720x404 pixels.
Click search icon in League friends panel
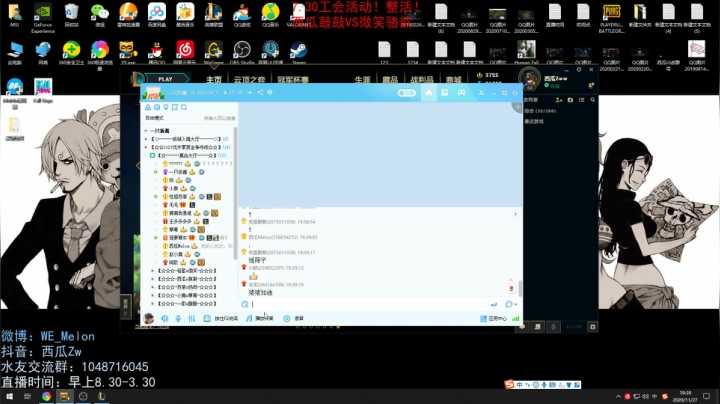tap(593, 100)
